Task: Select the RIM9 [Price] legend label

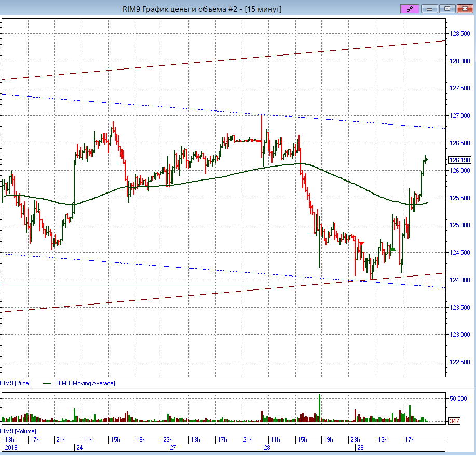Action: pos(16,383)
